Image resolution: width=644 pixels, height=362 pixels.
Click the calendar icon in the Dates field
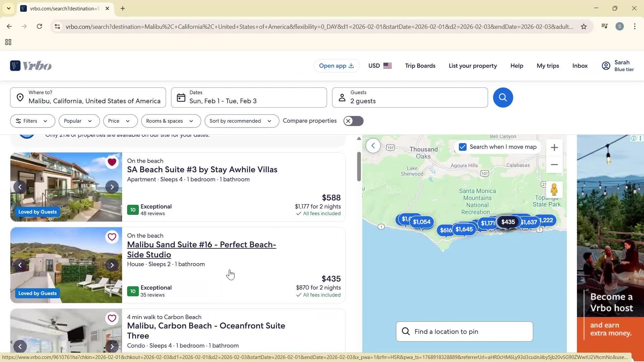pos(180,98)
